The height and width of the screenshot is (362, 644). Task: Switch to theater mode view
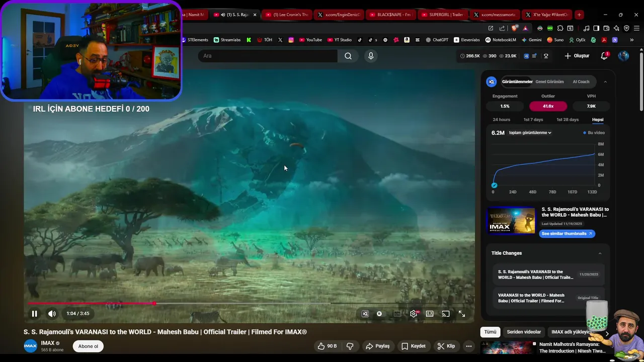[430, 314]
